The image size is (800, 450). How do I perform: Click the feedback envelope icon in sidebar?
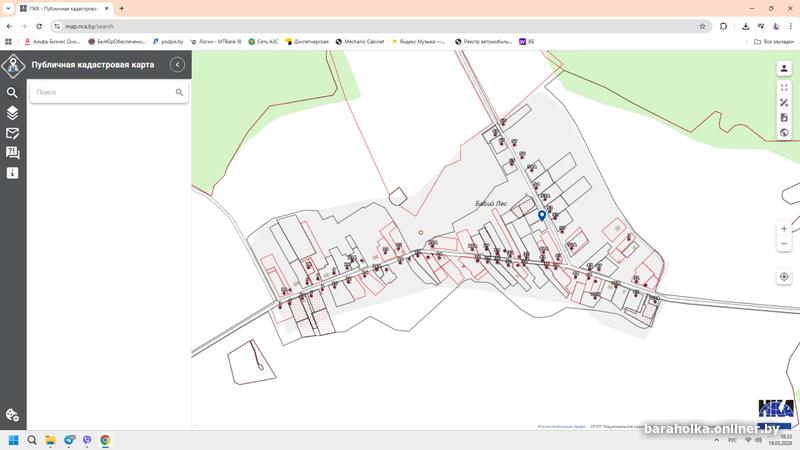[x=13, y=133]
